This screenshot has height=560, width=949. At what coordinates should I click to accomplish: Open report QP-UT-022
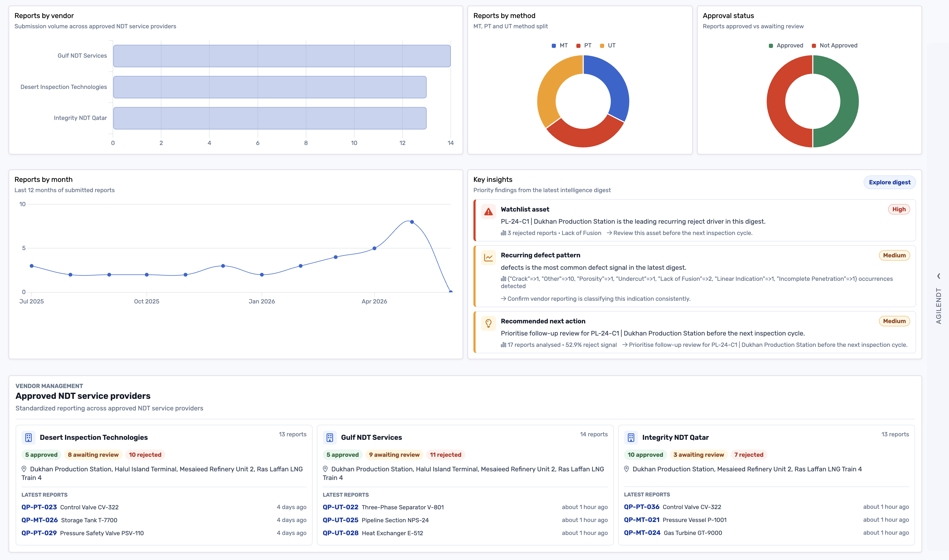tap(341, 507)
